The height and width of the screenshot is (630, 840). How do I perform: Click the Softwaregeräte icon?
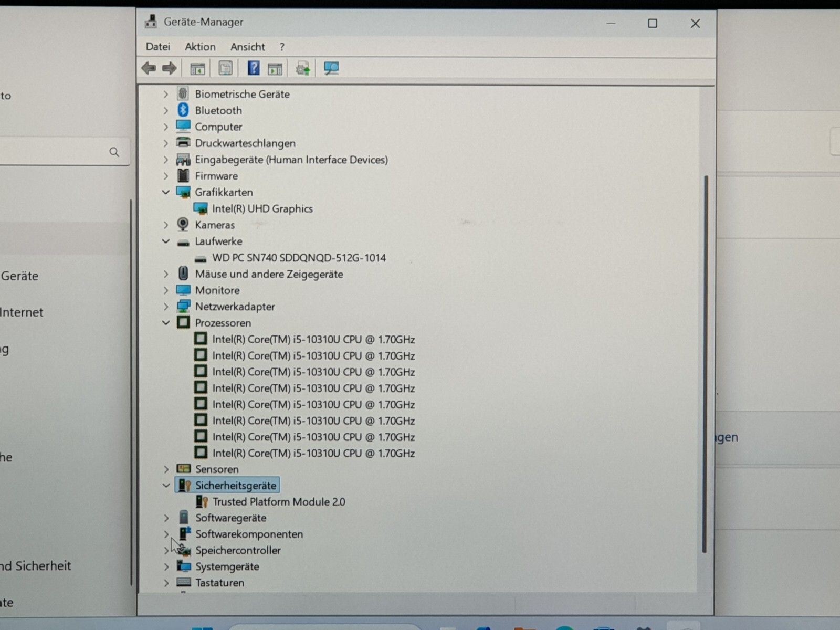coord(184,517)
